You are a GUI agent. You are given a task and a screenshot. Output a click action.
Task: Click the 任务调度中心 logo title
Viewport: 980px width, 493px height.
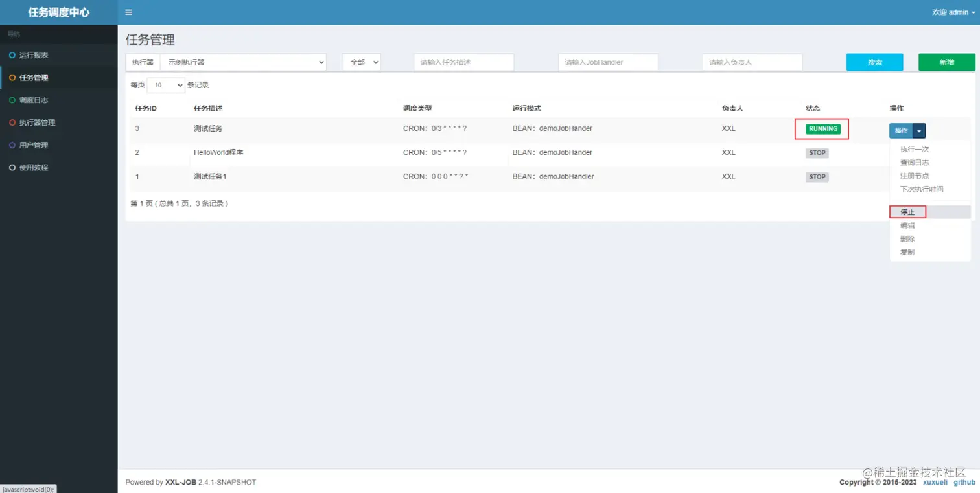pos(59,12)
